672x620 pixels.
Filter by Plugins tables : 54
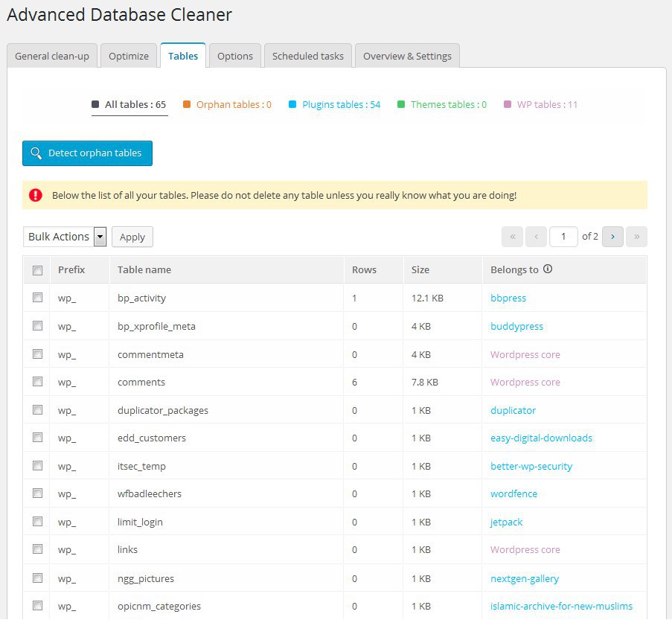pyautogui.click(x=335, y=105)
